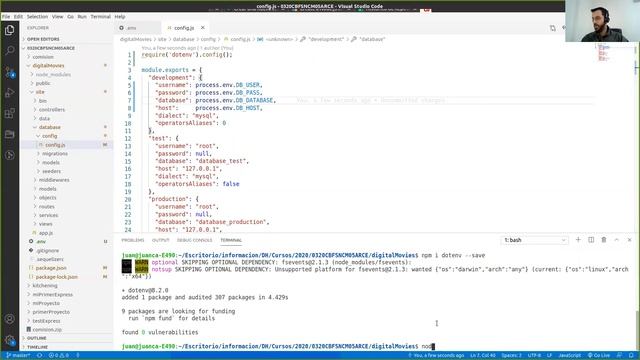The image size is (640, 360).
Task: Close the config.js editor tab
Action: [202, 28]
